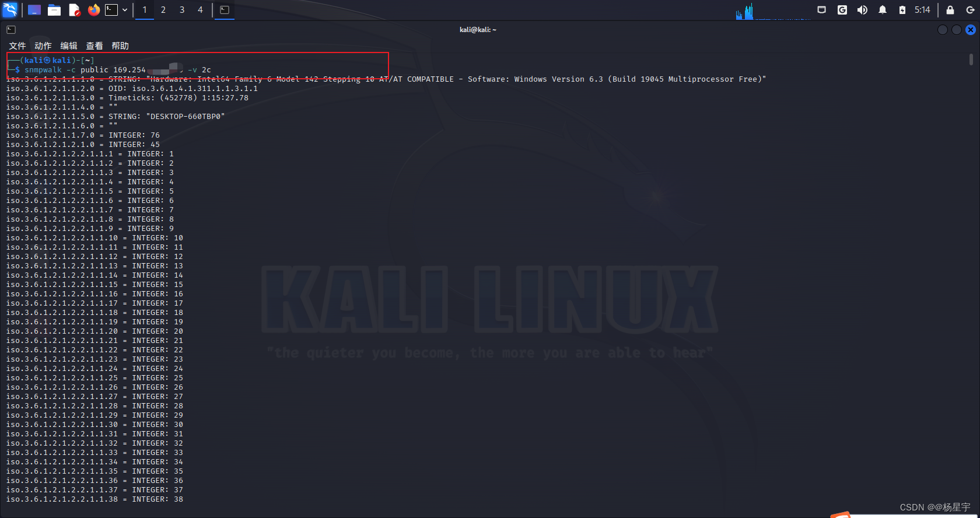This screenshot has width=980, height=518.
Task: Open a new terminal from the panel launcher
Action: pyautogui.click(x=111, y=10)
